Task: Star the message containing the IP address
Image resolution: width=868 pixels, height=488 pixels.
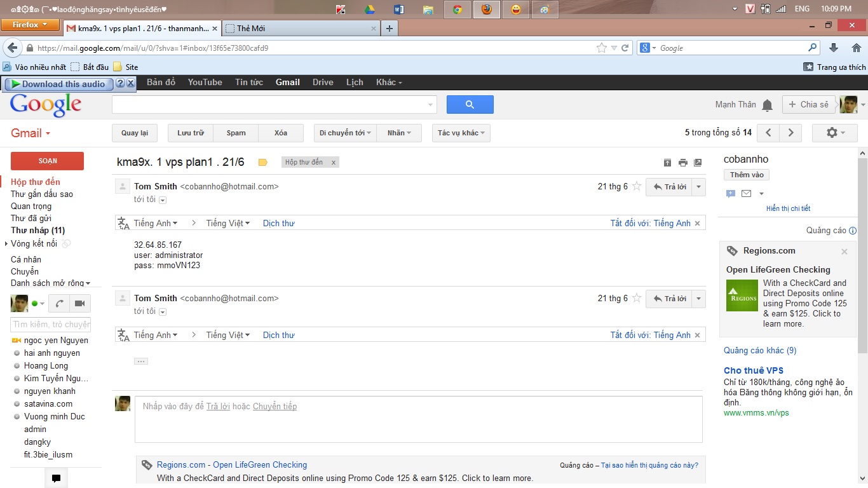Action: pyautogui.click(x=636, y=186)
